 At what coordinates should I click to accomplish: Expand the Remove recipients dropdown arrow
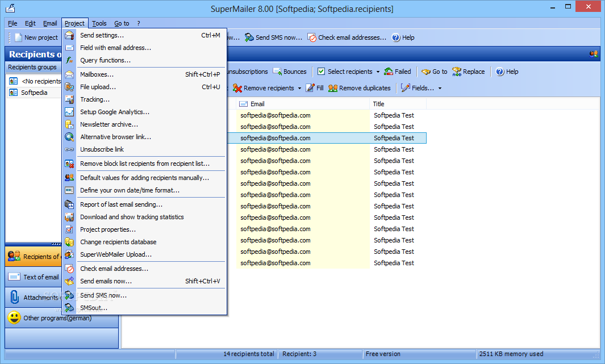[x=299, y=88]
